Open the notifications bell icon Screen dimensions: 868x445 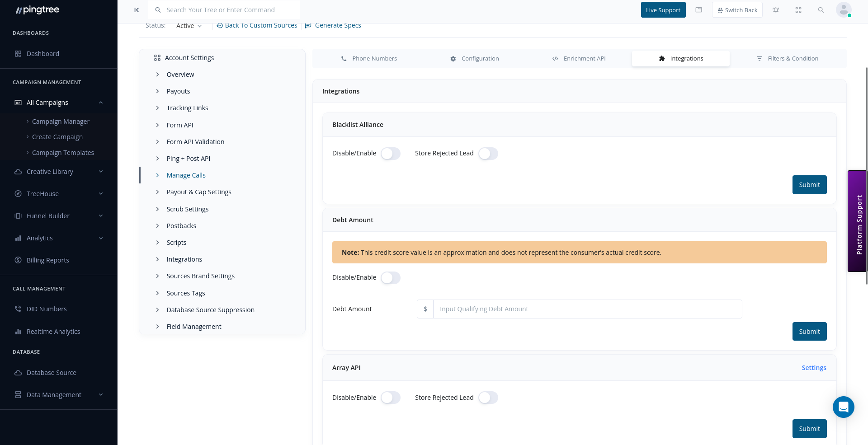pos(776,9)
